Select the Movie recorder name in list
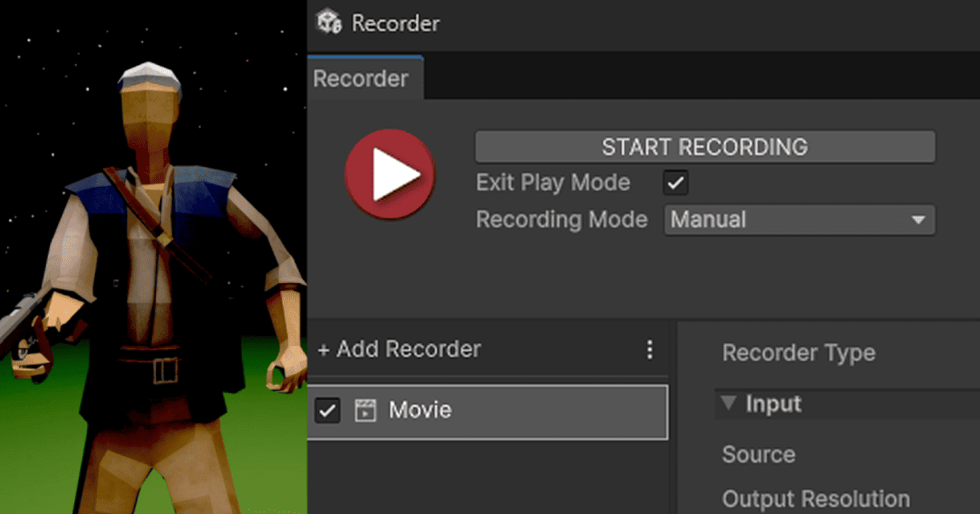Screen dimensions: 980x514 420,410
